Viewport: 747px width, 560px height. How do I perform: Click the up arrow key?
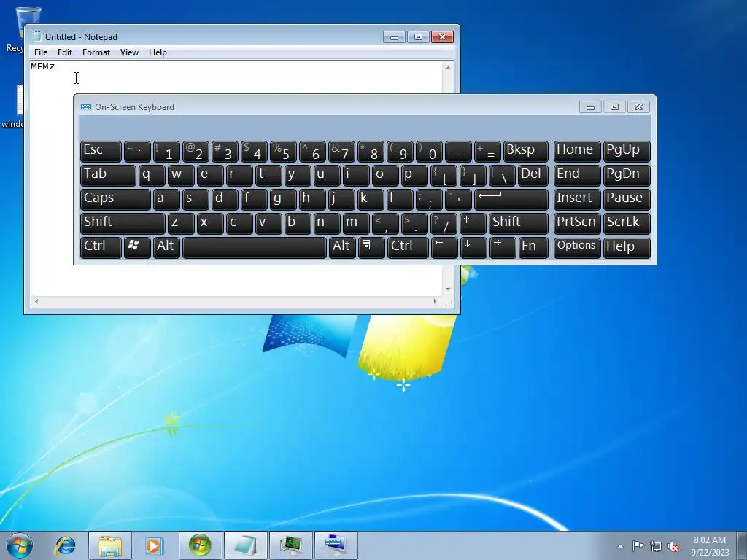point(473,223)
